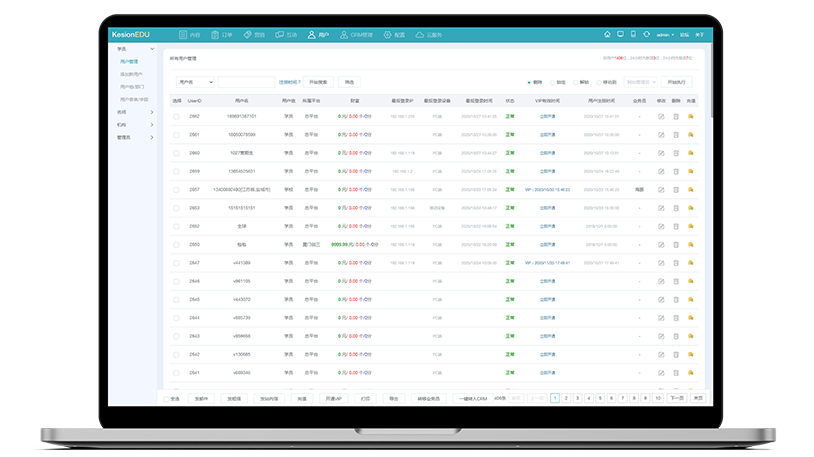814x457 pixels.
Task: Select the 删除 radio option
Action: pyautogui.click(x=530, y=82)
